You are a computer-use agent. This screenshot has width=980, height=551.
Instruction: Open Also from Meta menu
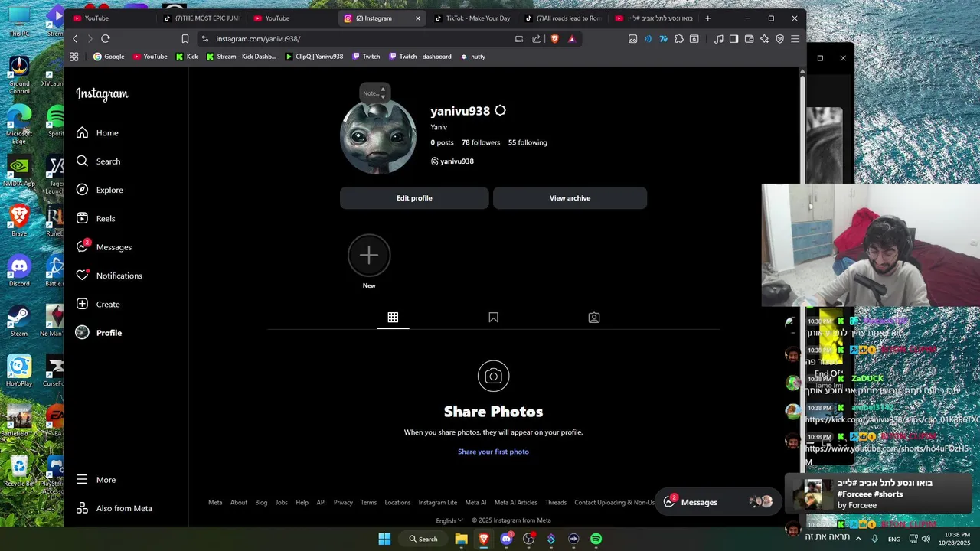(114, 508)
